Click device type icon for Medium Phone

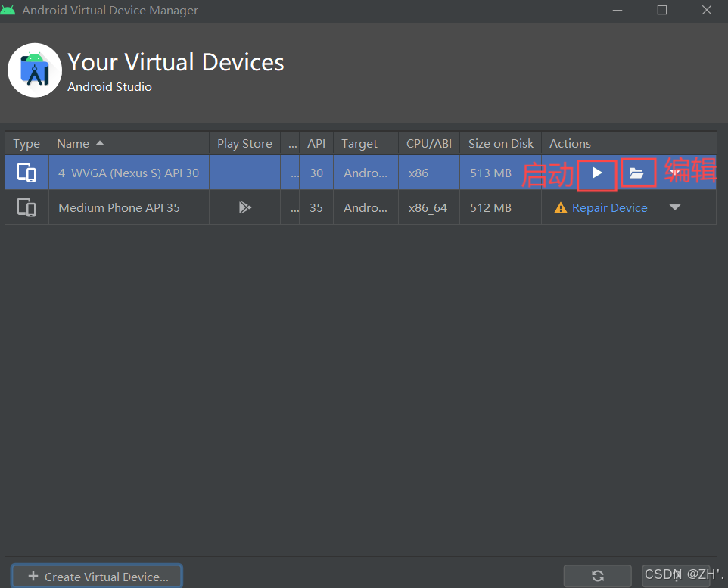click(26, 207)
